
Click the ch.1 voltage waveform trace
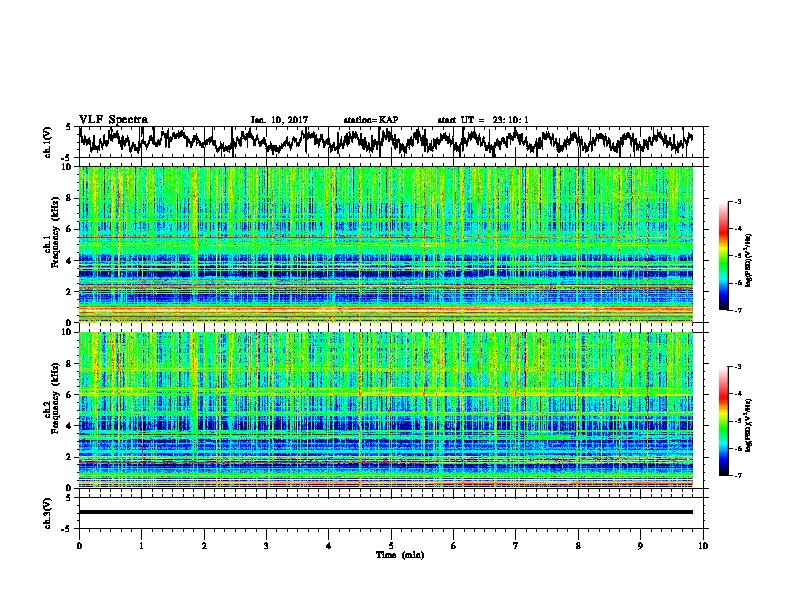(386, 141)
